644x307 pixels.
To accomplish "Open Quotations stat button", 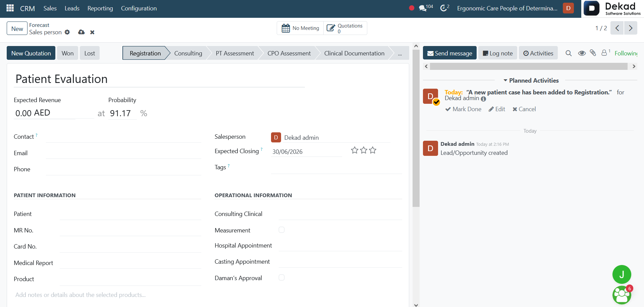I will [x=345, y=28].
